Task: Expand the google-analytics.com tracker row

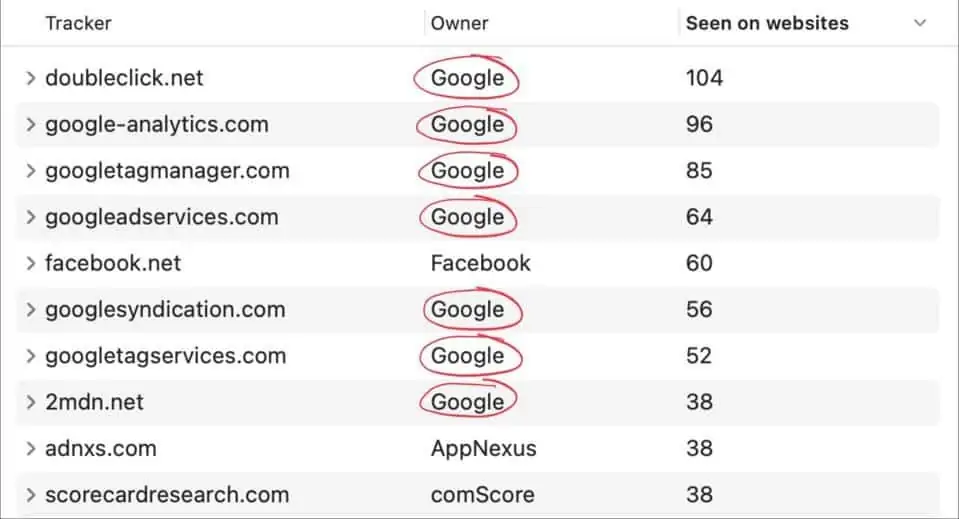Action: pos(31,125)
